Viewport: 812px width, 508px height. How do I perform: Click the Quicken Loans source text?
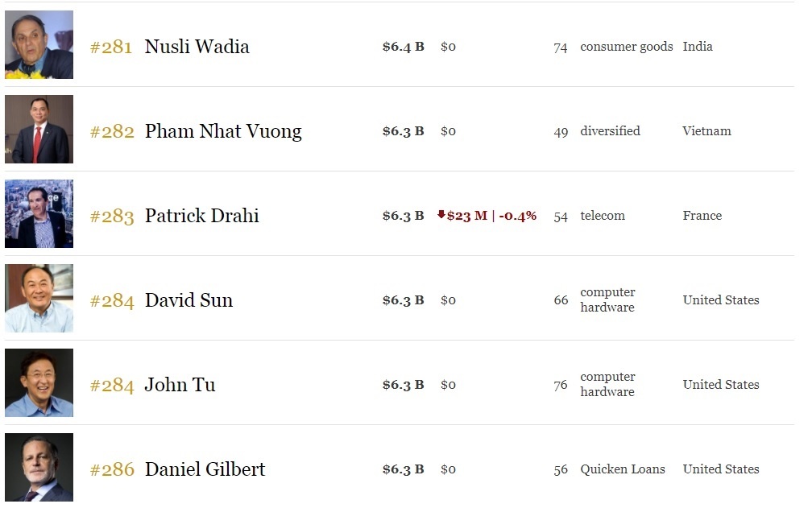(623, 469)
